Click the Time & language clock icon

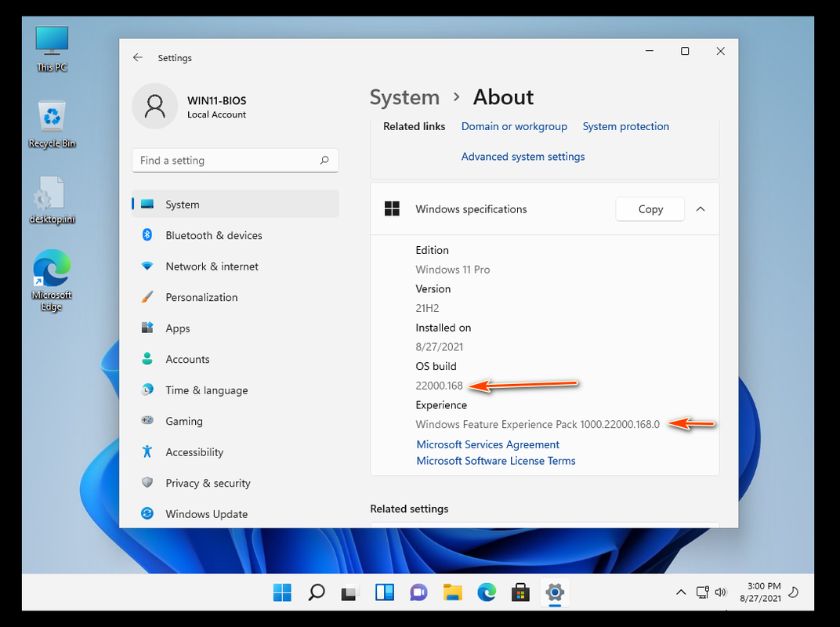click(147, 390)
